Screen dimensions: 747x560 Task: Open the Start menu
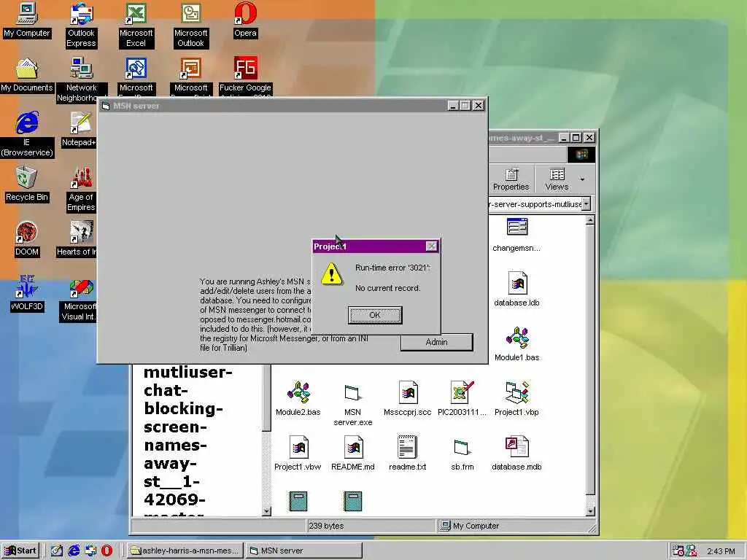pyautogui.click(x=20, y=551)
